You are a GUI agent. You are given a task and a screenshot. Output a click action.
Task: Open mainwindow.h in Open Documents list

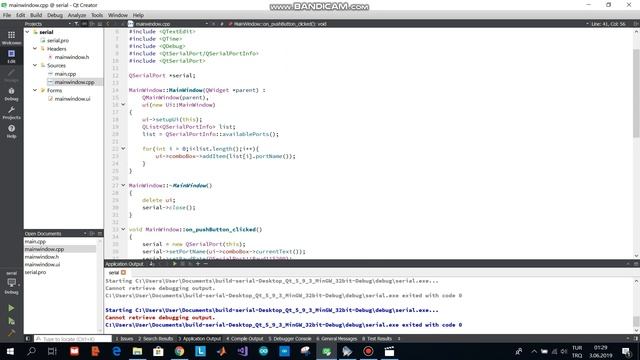(42, 257)
